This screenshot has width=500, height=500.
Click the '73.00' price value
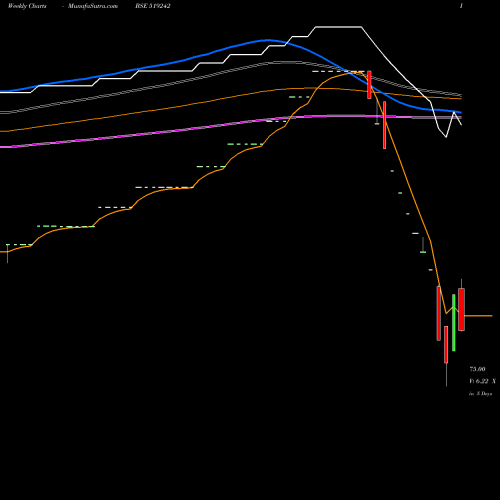[477, 369]
